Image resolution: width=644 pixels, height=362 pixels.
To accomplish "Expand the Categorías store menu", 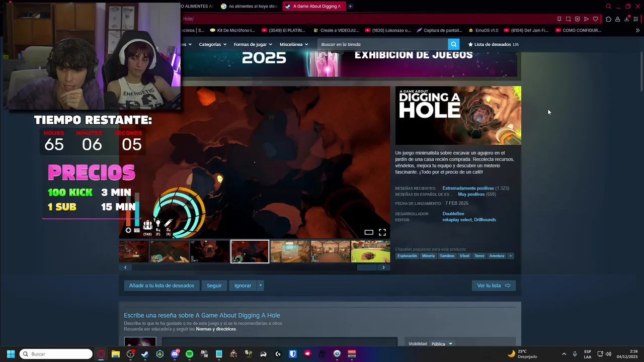I will click(x=212, y=44).
